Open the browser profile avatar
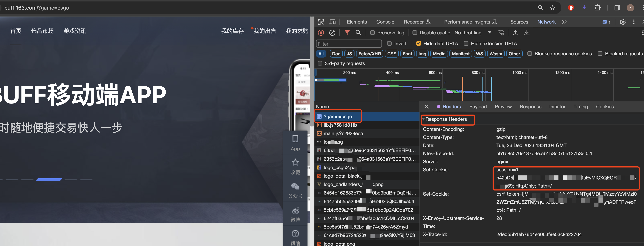 (630, 8)
